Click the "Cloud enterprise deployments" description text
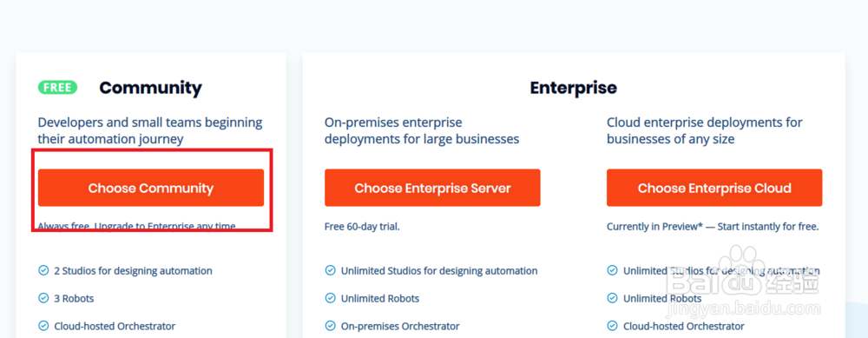The image size is (868, 338). tap(705, 130)
